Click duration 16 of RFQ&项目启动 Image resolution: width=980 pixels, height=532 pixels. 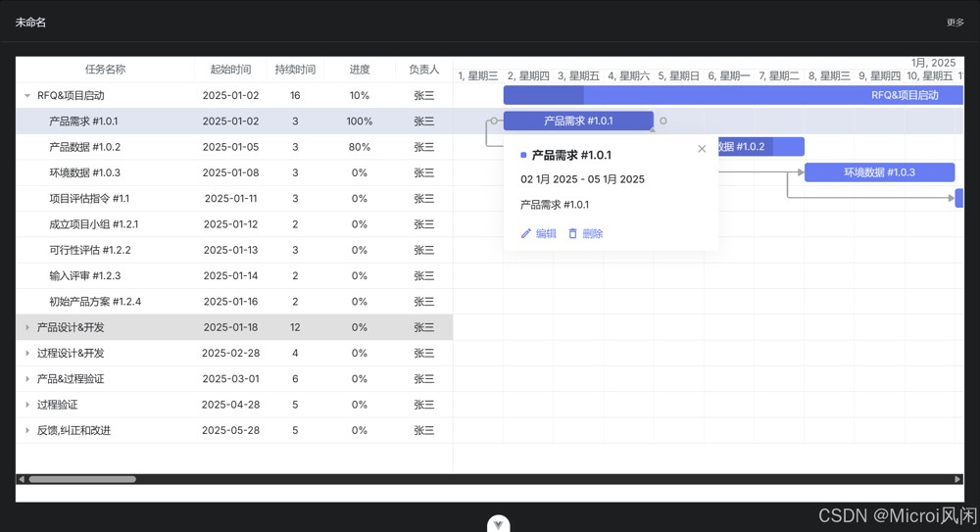click(295, 96)
